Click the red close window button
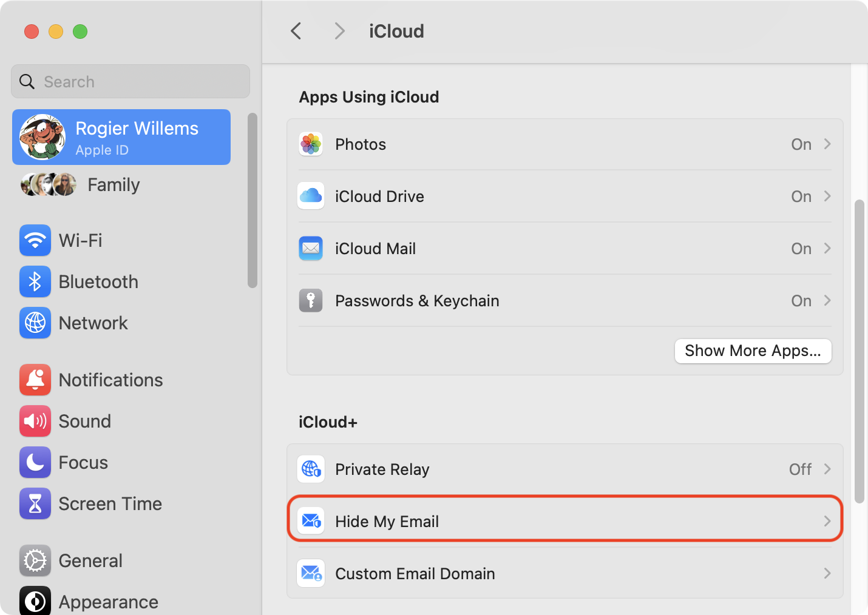868x615 pixels. click(32, 32)
